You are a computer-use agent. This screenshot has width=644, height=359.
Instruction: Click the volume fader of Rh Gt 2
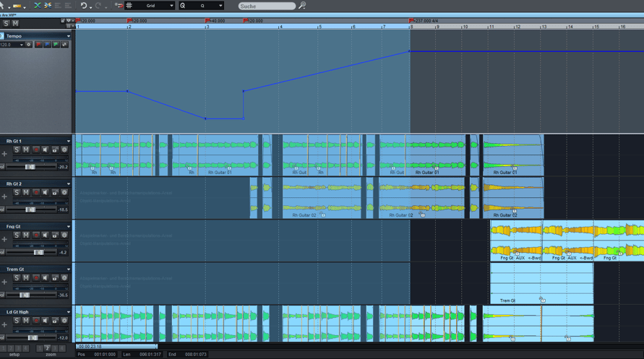pos(30,209)
